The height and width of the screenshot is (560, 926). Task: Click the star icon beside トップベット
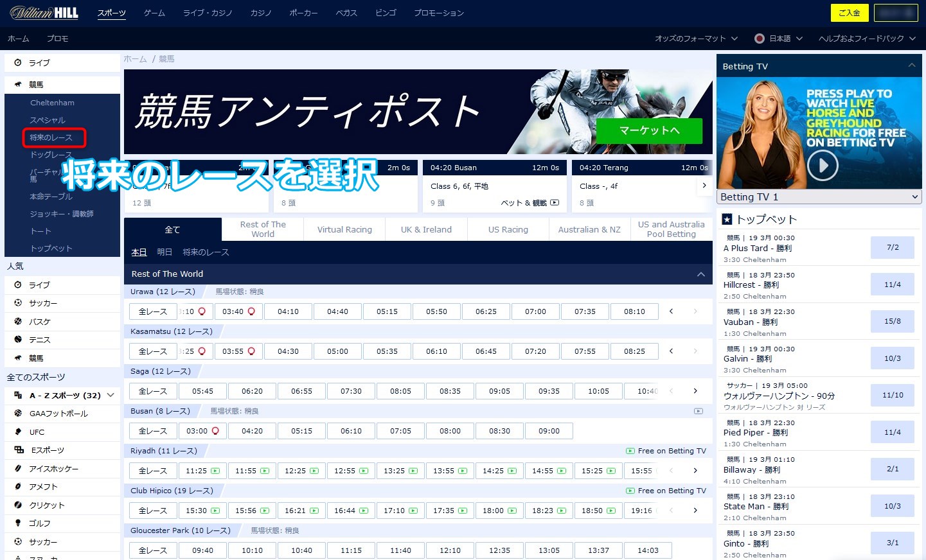(x=727, y=219)
